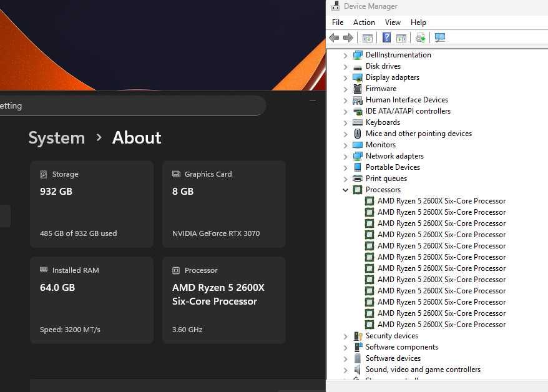The image size is (548, 392).
Task: Select Sound, video and game controllers label
Action: tap(423, 370)
